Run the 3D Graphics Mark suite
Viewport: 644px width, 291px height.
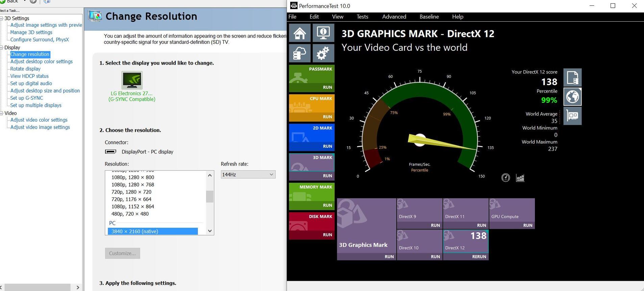pyautogui.click(x=389, y=257)
